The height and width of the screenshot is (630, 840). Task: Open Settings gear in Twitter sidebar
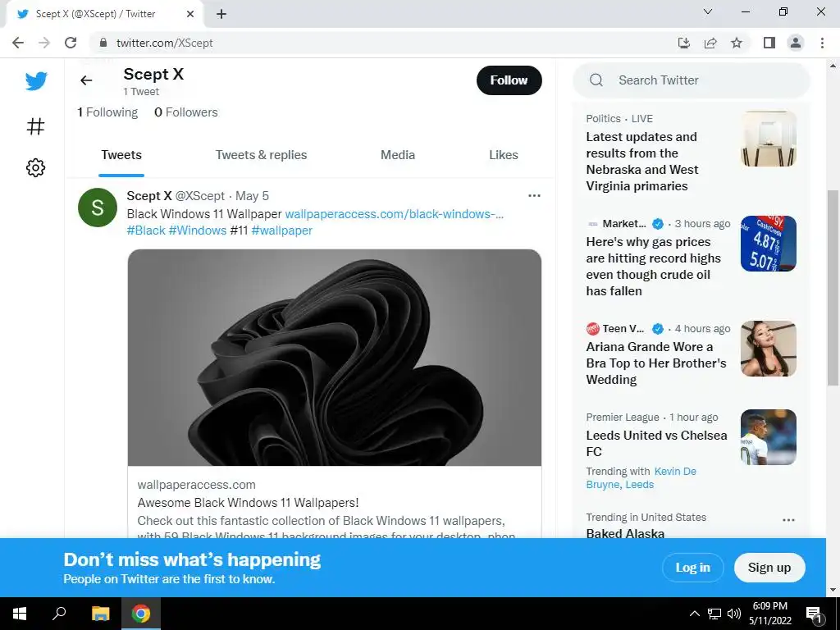[36, 167]
